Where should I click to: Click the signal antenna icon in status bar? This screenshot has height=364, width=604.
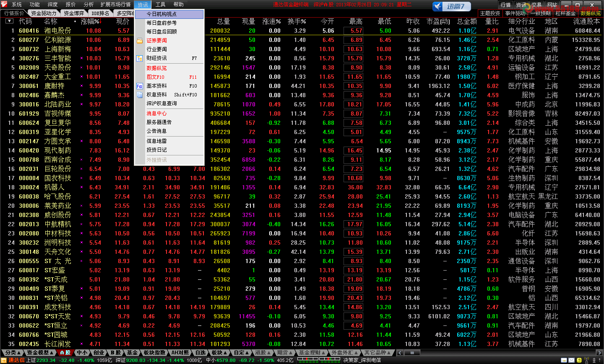[x=586, y=360]
